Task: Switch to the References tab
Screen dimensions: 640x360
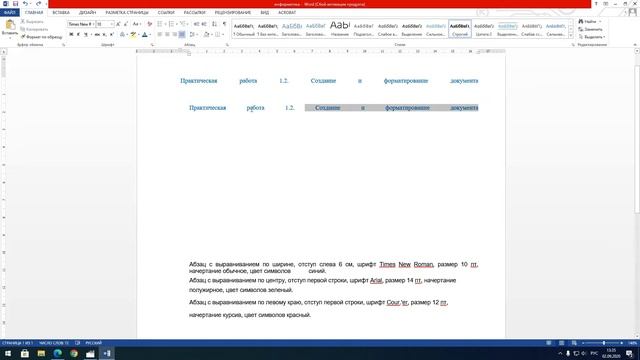Action: (166, 13)
